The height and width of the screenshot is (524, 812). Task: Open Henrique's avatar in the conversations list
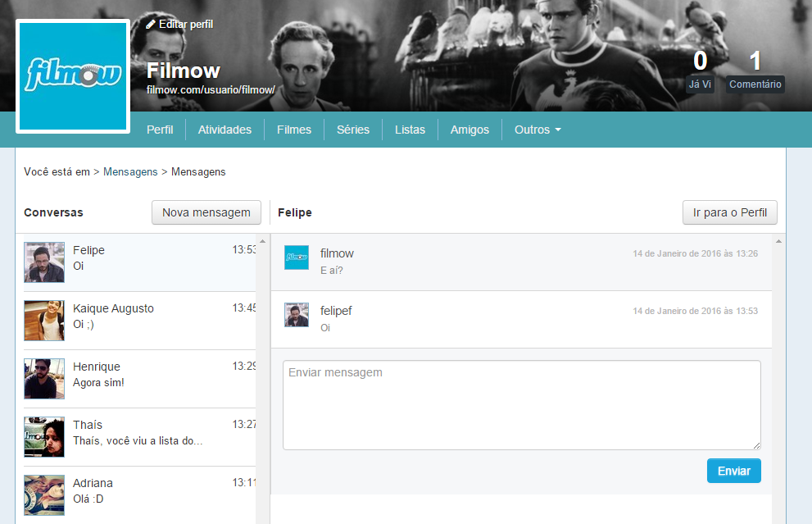(44, 379)
